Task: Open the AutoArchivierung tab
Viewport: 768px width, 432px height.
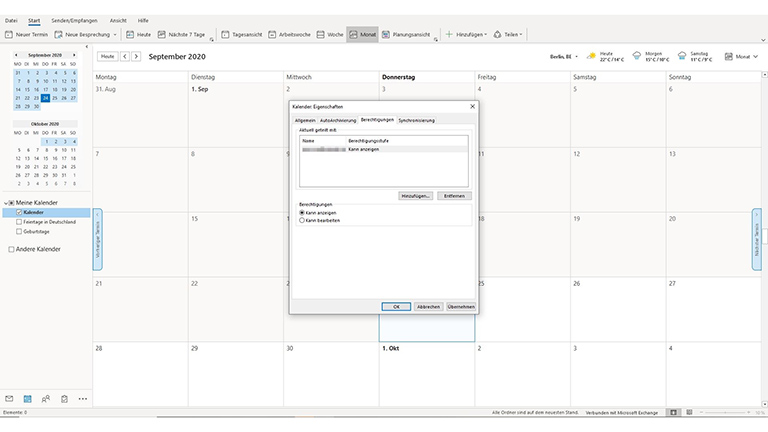Action: click(339, 120)
